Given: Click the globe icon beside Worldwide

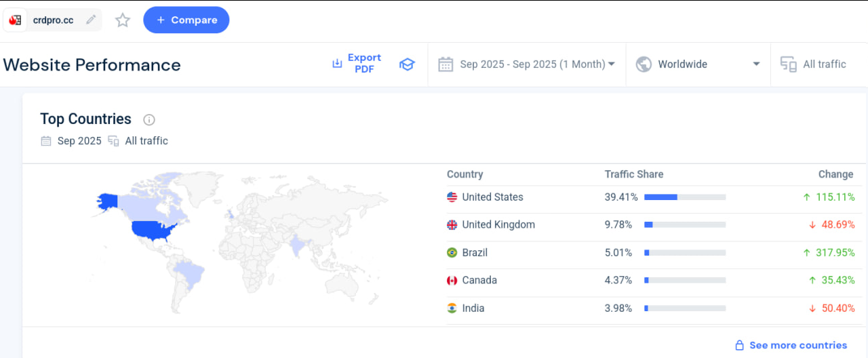Looking at the screenshot, I should point(644,64).
